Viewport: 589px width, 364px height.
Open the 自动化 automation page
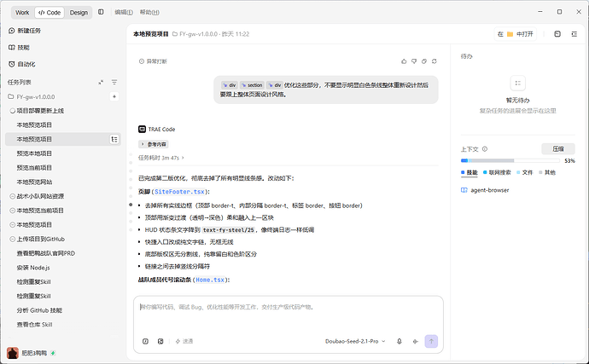pos(22,64)
